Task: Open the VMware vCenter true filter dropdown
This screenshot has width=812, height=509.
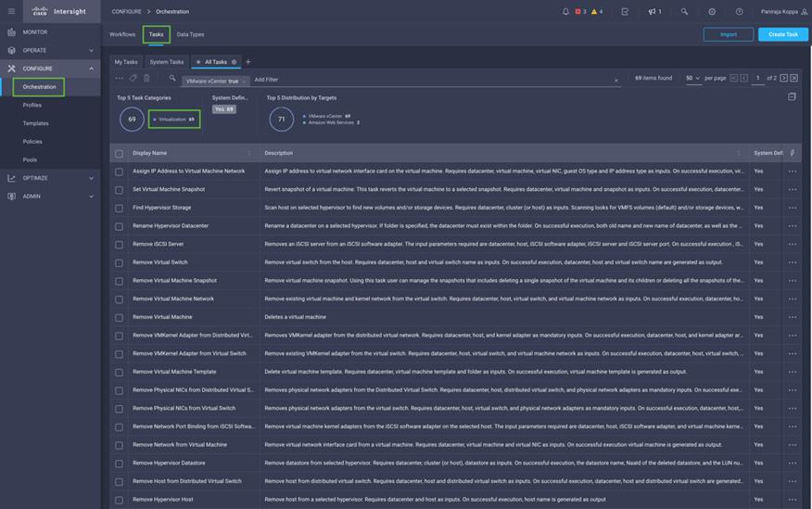Action: coord(216,81)
